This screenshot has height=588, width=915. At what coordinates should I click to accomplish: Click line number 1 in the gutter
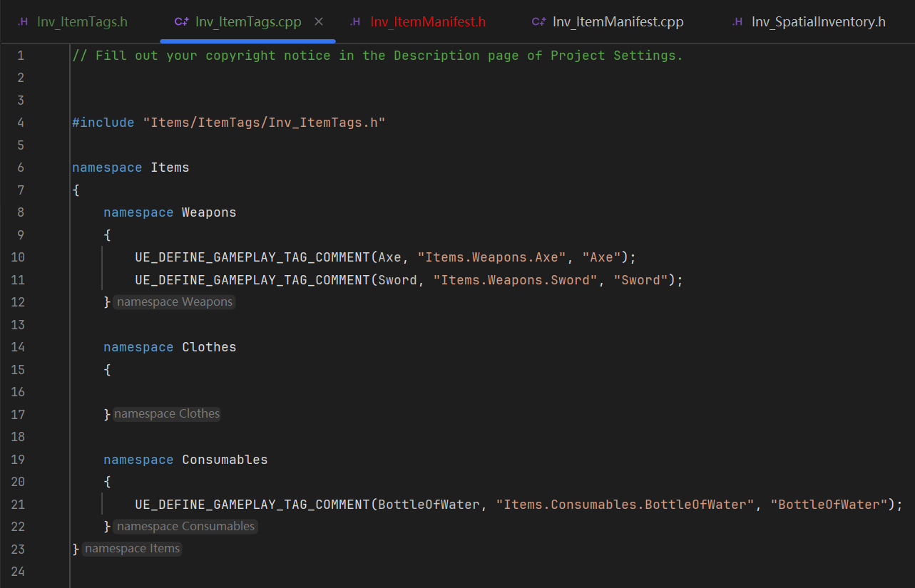[x=20, y=56]
